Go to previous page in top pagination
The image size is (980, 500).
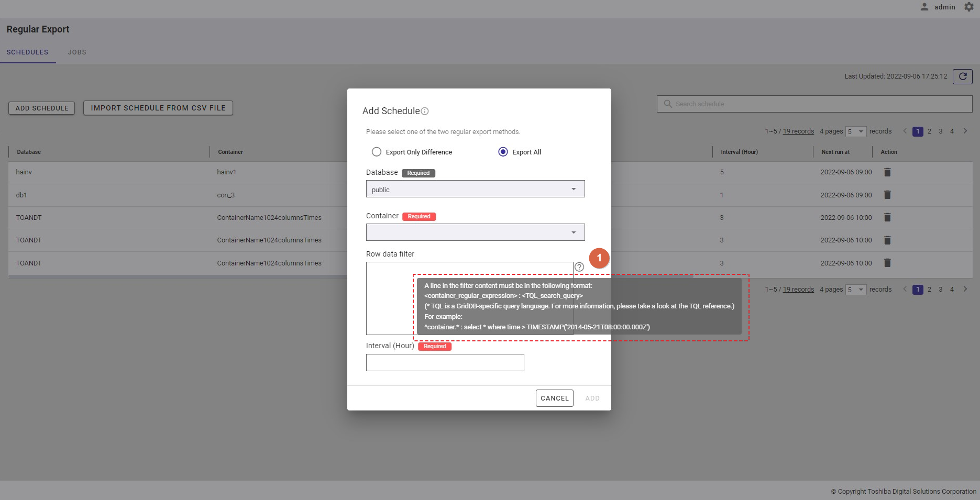[x=905, y=131]
